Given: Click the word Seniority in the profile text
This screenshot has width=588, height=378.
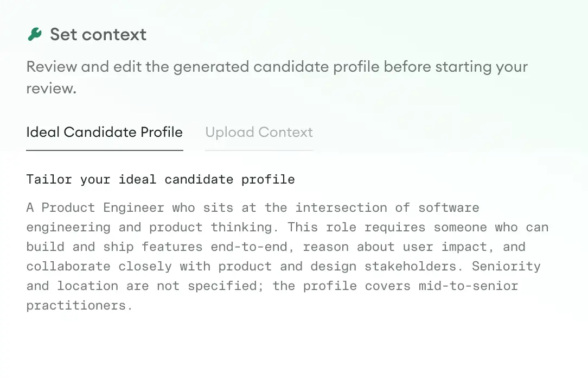Looking at the screenshot, I should [506, 266].
